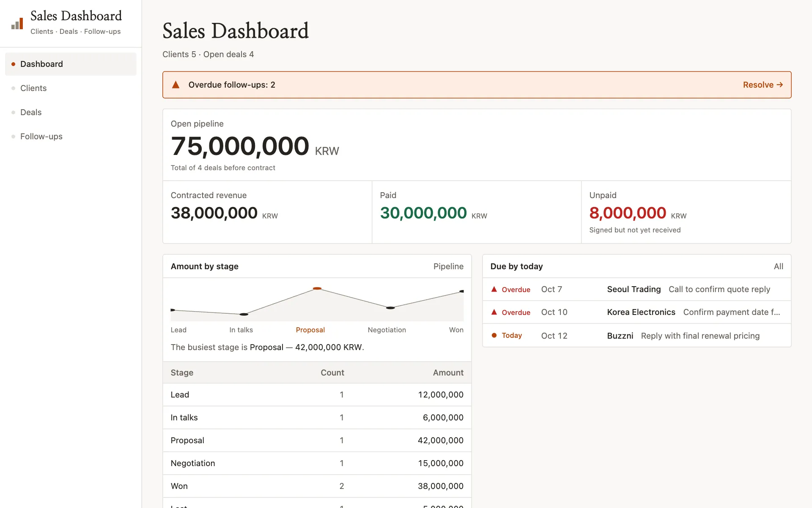This screenshot has height=508, width=812.
Task: Click the red triangle beside Korea Electronics row
Action: click(494, 312)
